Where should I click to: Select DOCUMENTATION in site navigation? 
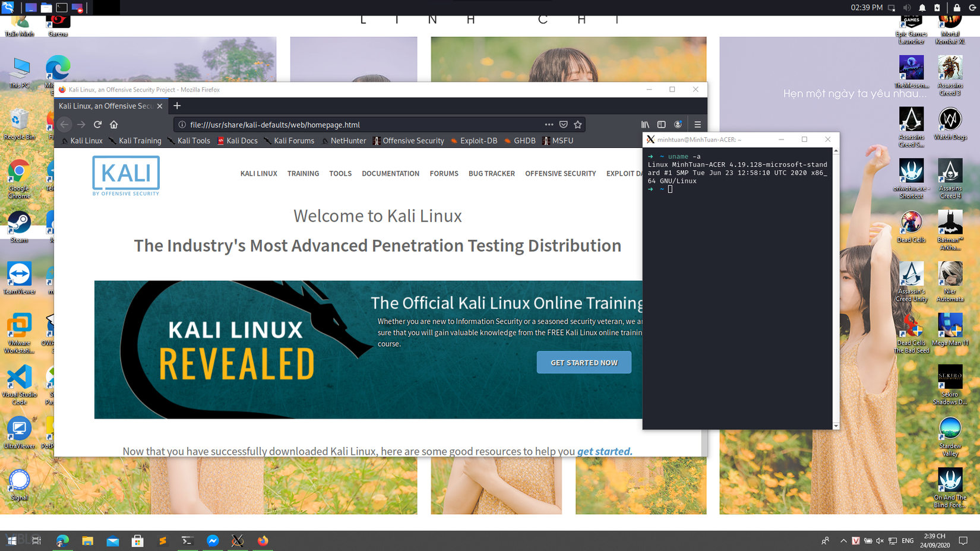391,173
